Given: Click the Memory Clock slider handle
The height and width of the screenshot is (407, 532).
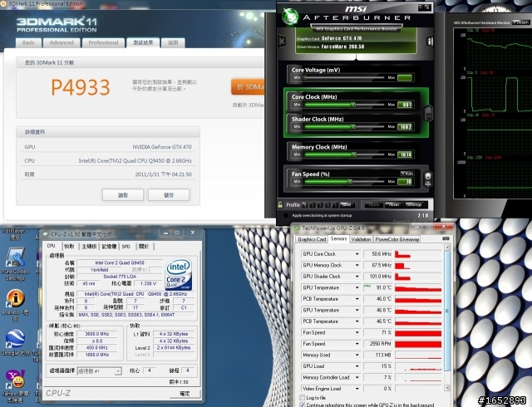Looking at the screenshot, I should [354, 154].
